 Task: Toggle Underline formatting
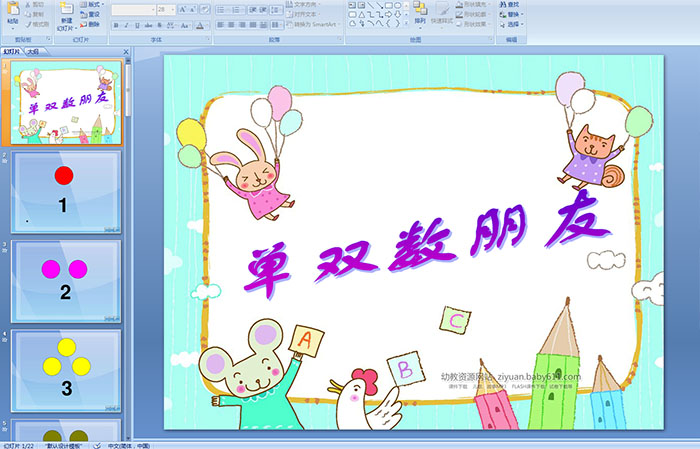coord(137,25)
